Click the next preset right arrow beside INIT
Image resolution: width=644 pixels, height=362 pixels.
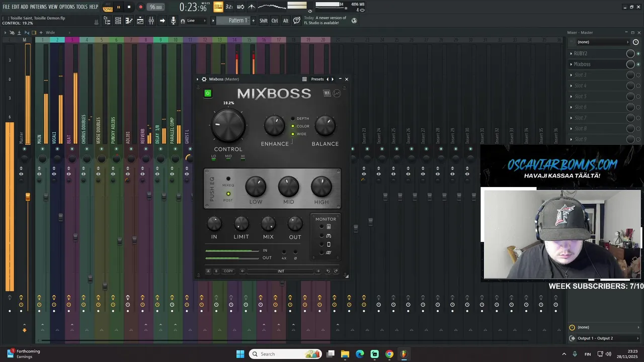tap(317, 271)
